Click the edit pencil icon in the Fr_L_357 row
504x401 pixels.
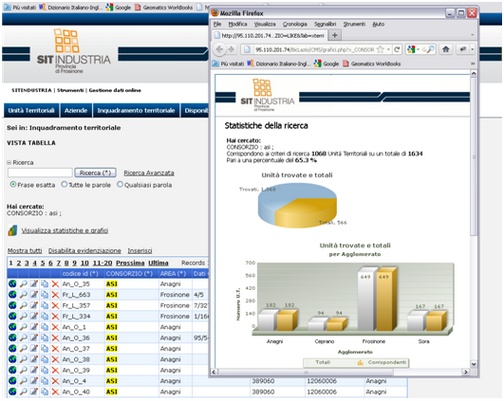pyautogui.click(x=34, y=305)
